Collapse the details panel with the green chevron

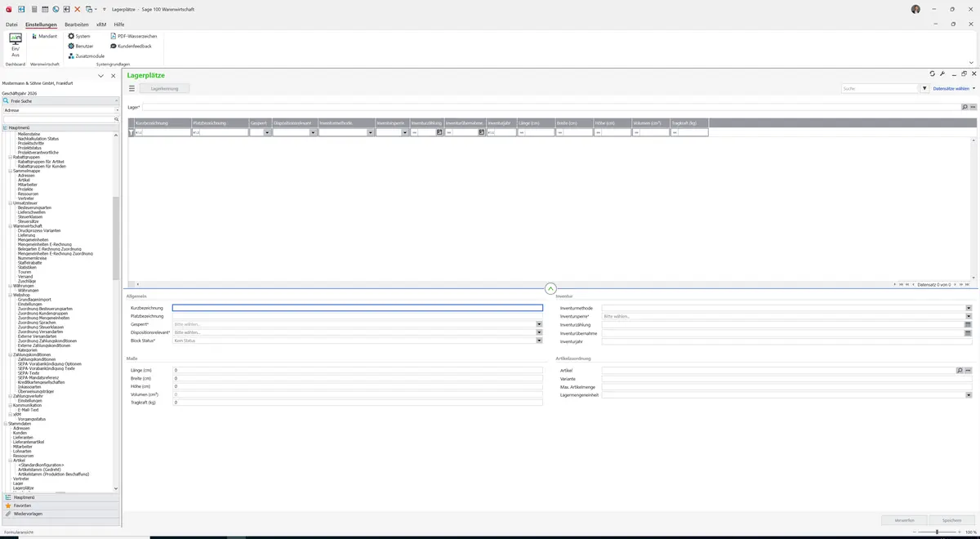pos(550,288)
